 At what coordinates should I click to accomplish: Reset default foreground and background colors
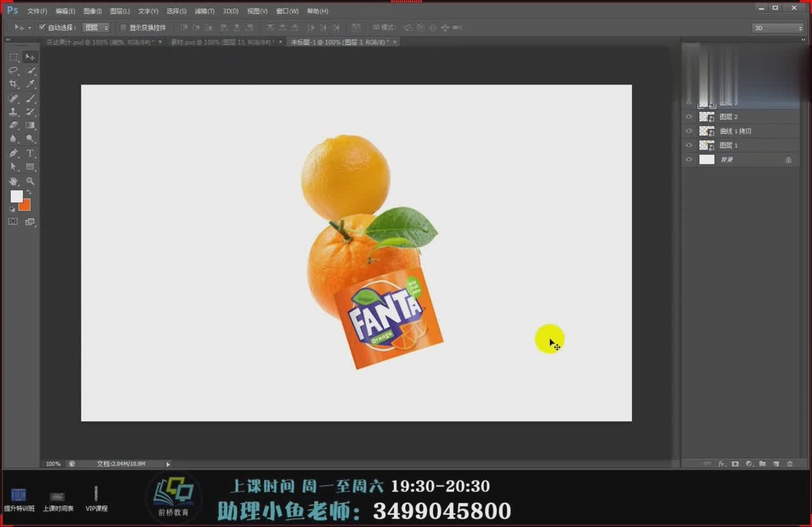pos(12,209)
